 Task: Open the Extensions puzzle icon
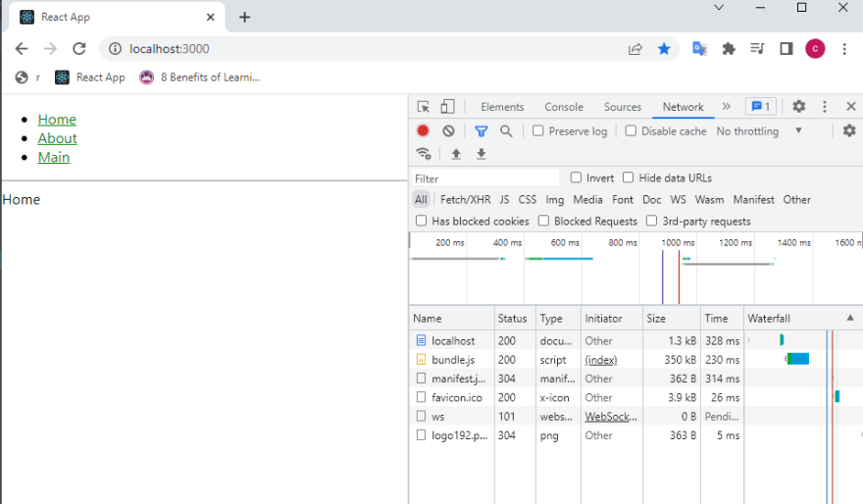[x=729, y=49]
